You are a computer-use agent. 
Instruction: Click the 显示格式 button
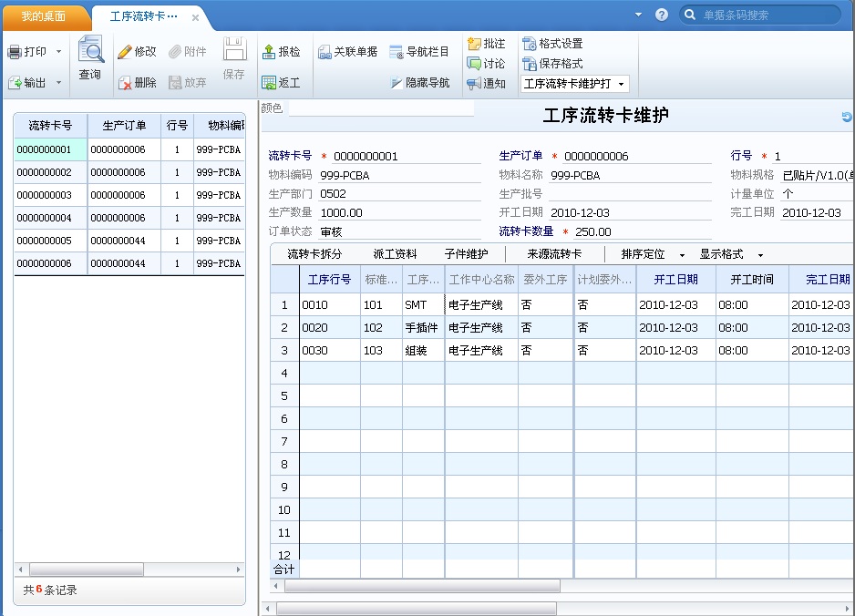click(x=721, y=254)
